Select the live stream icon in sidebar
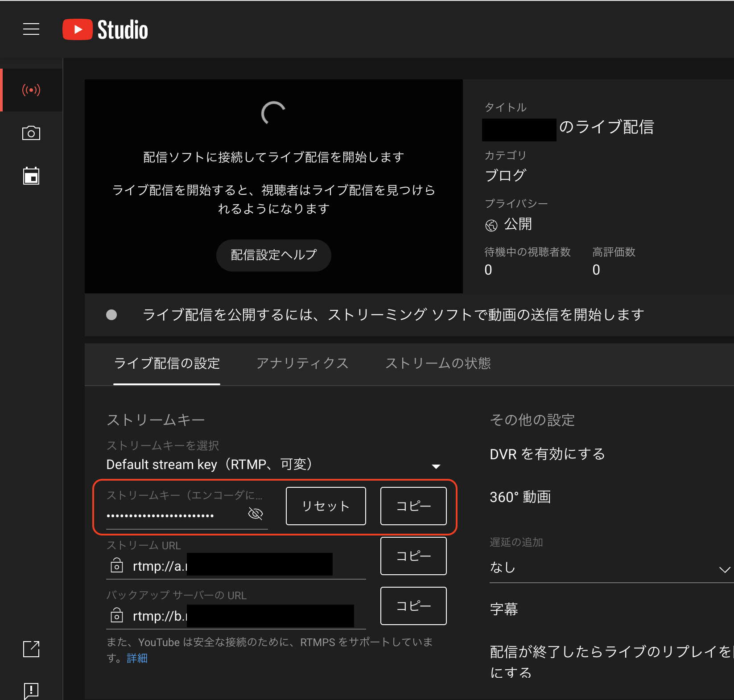 point(31,90)
